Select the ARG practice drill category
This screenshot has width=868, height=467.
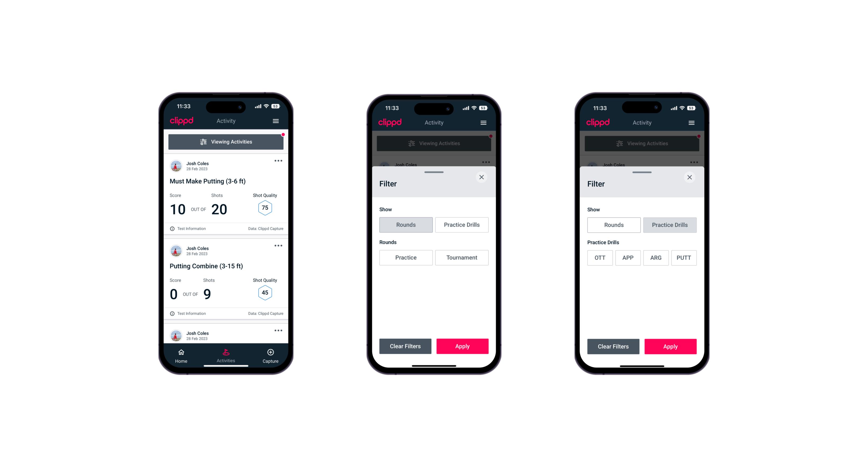tap(656, 257)
